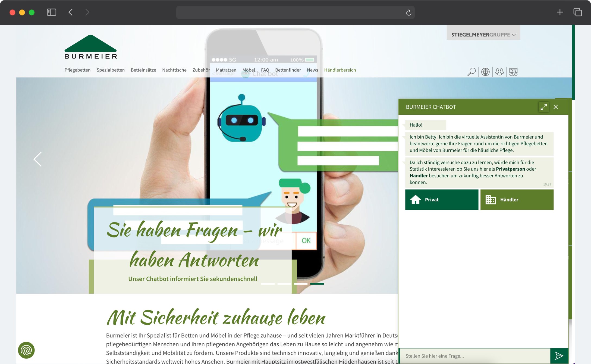This screenshot has width=591, height=364.
Task: Open the Betteinsätze menu
Action: click(143, 70)
